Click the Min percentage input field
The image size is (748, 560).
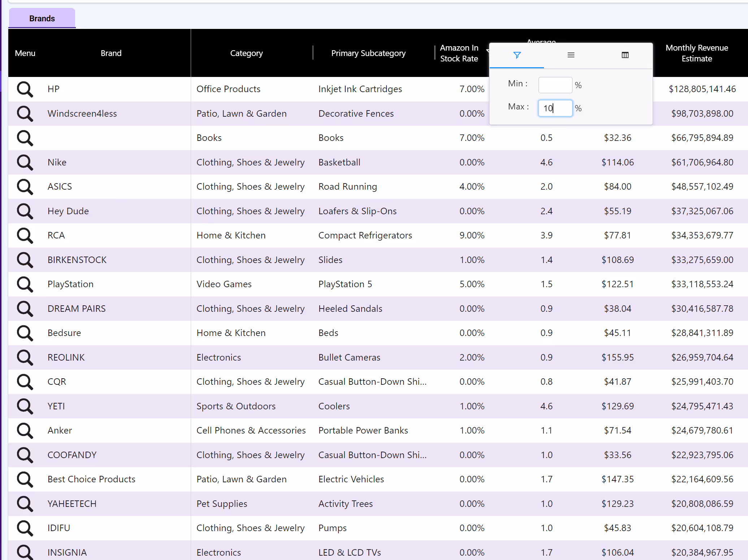click(x=555, y=85)
